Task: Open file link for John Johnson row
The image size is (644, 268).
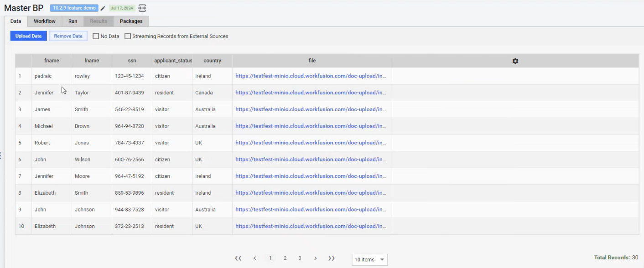Action: coord(311,210)
